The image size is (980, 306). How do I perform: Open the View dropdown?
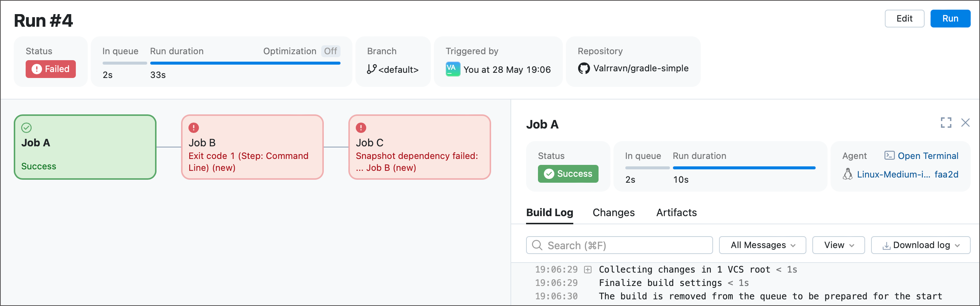pos(838,245)
